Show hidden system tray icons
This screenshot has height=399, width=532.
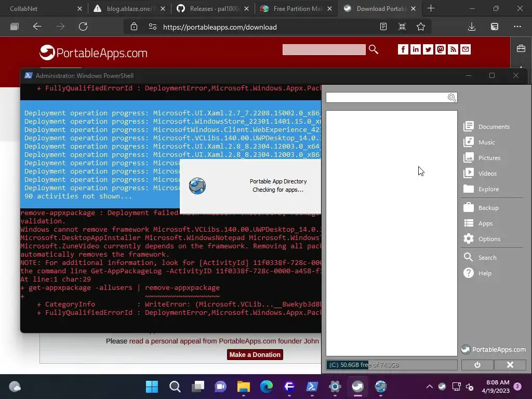point(430,387)
